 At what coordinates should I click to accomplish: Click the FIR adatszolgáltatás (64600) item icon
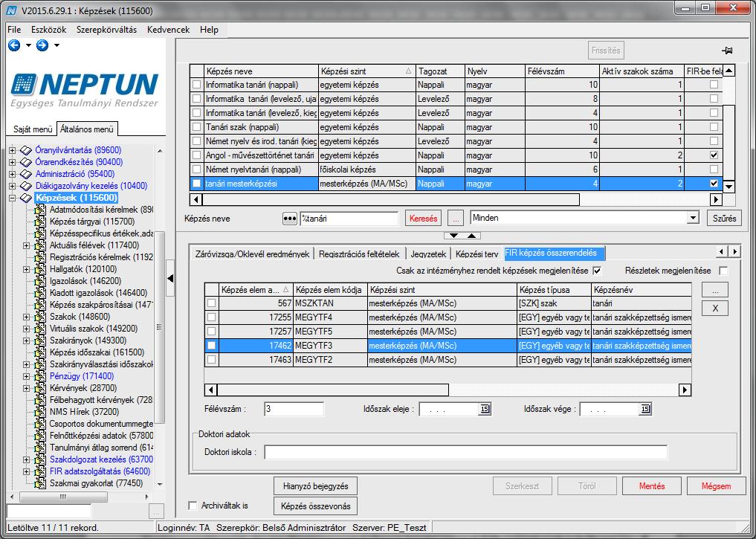point(40,471)
